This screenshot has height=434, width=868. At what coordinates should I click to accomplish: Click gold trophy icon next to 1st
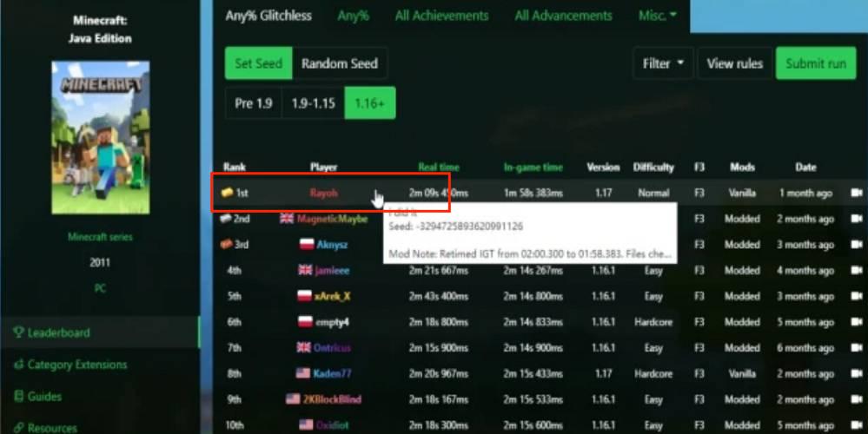click(x=227, y=193)
